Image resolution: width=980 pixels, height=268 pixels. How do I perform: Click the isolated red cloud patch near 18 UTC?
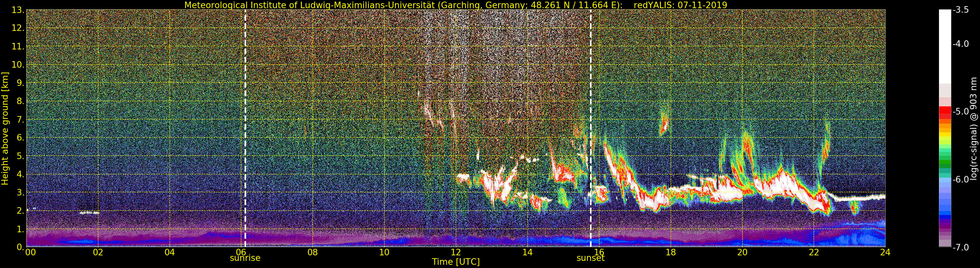click(664, 124)
